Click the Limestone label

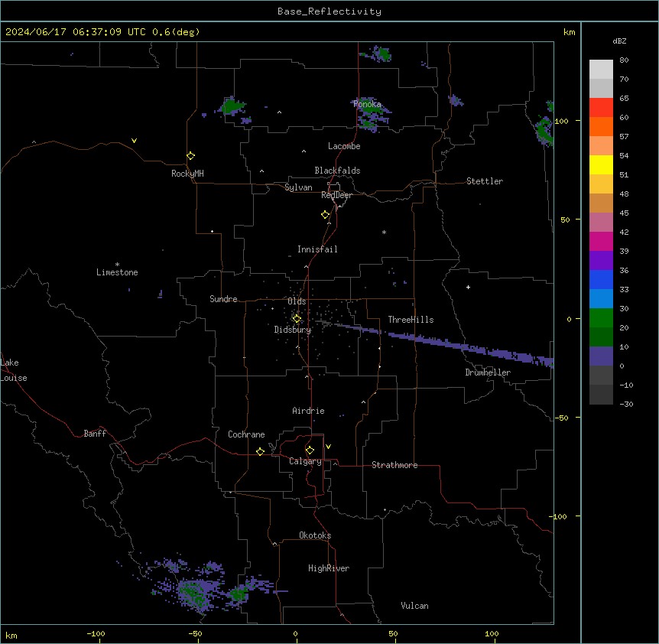pyautogui.click(x=117, y=272)
